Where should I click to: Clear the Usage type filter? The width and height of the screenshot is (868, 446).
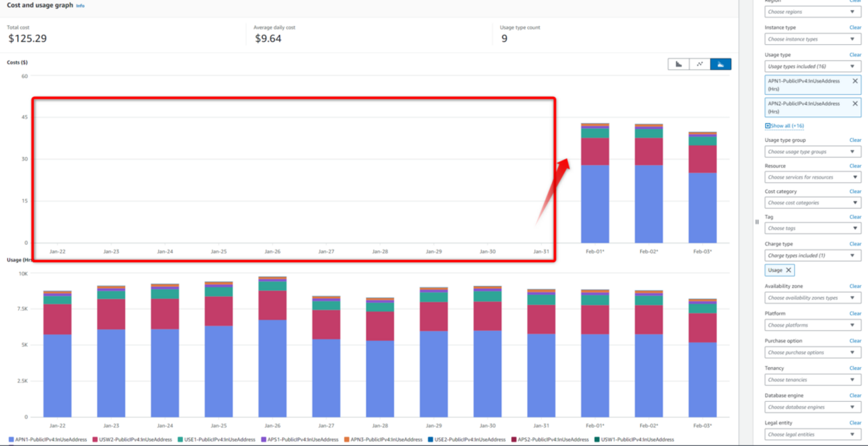click(855, 55)
